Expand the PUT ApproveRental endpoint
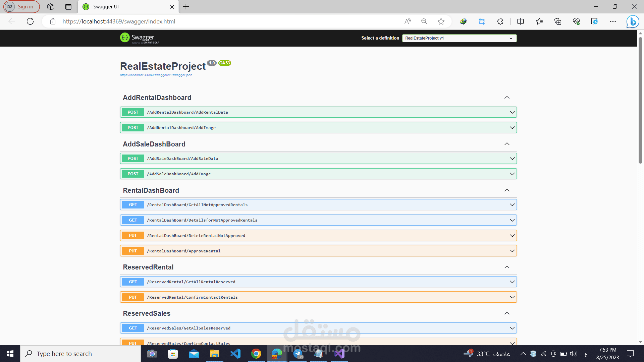The width and height of the screenshot is (644, 362). (318, 251)
